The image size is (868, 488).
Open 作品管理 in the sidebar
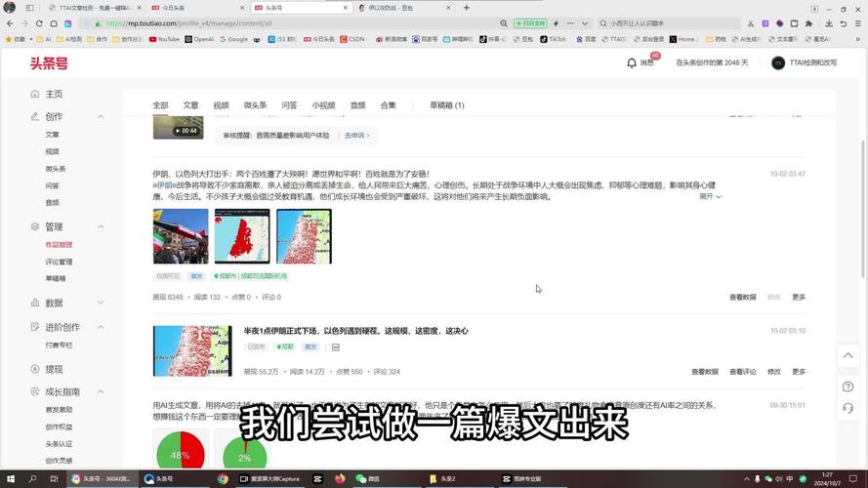tap(59, 245)
